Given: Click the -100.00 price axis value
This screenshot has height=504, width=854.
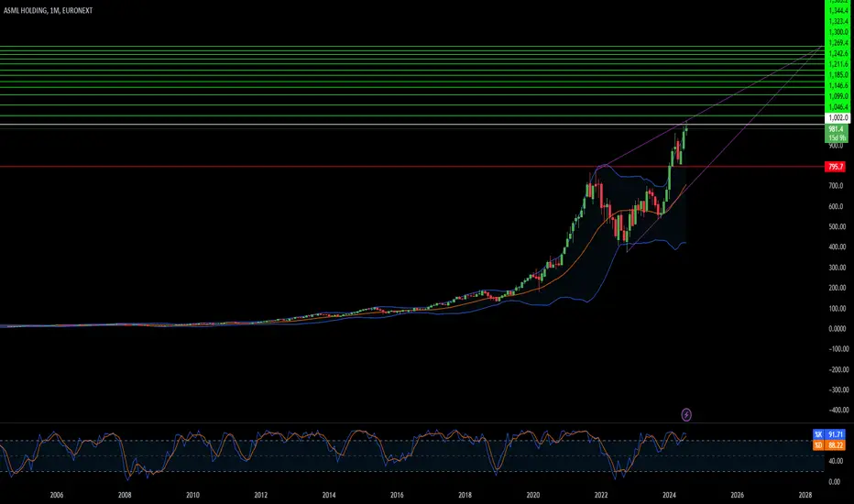Looking at the screenshot, I should tap(838, 349).
